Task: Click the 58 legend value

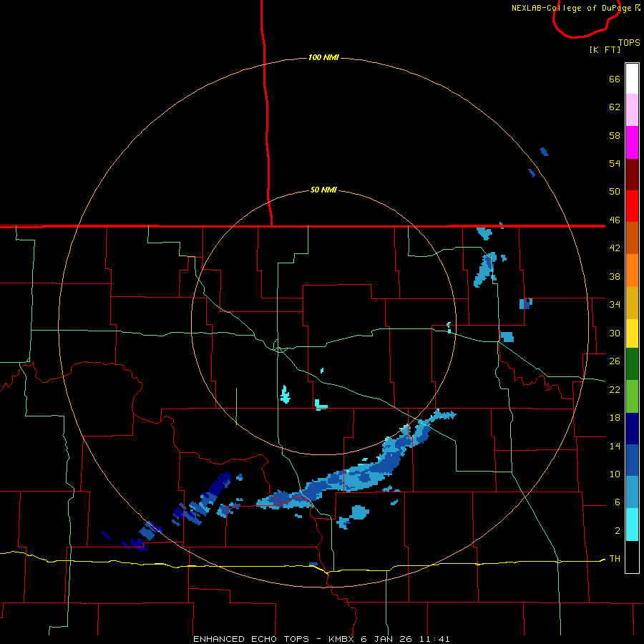Action: click(615, 135)
